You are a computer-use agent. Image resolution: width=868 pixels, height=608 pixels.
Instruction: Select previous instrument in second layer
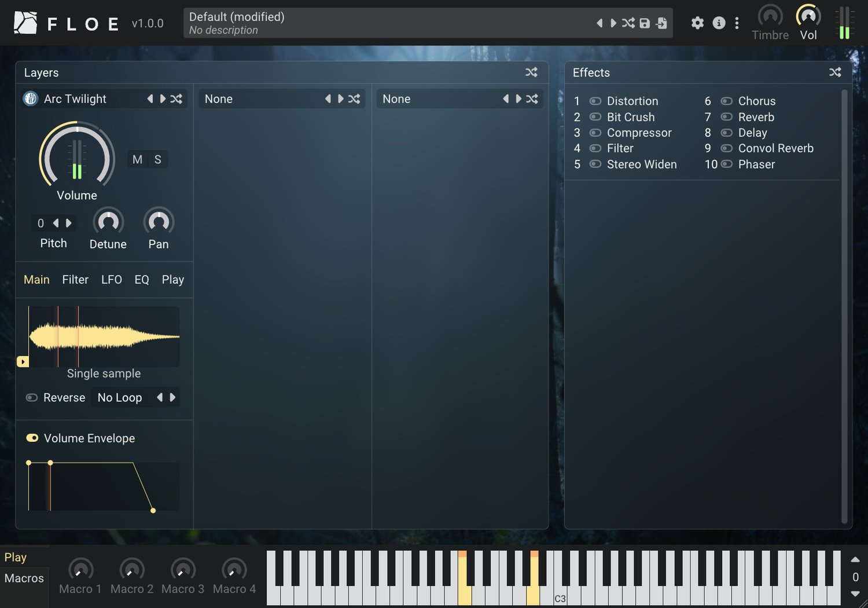(328, 99)
